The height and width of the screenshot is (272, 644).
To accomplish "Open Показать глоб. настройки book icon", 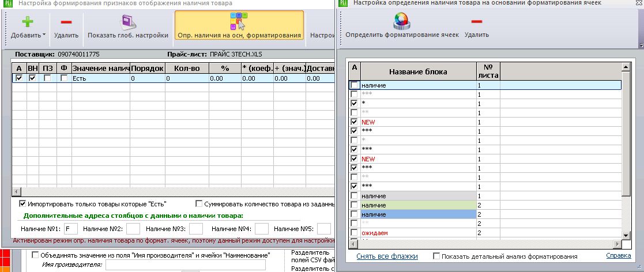I will coord(128,22).
